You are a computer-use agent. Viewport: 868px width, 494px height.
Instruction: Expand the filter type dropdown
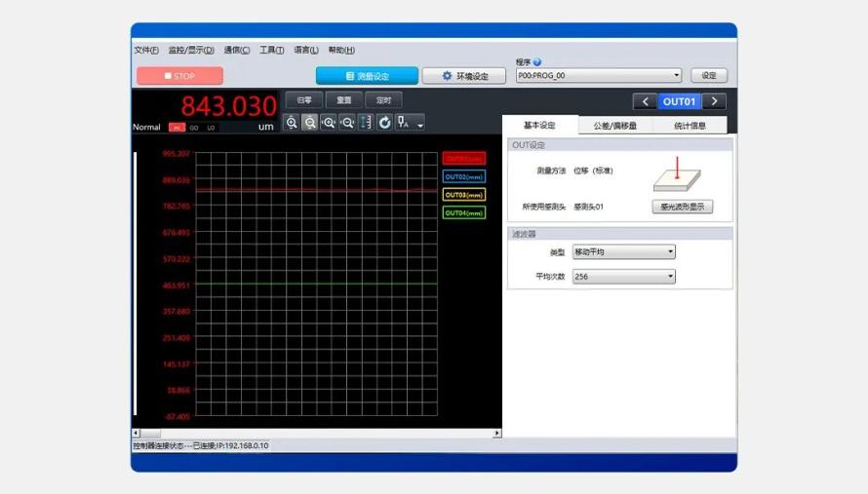click(624, 251)
